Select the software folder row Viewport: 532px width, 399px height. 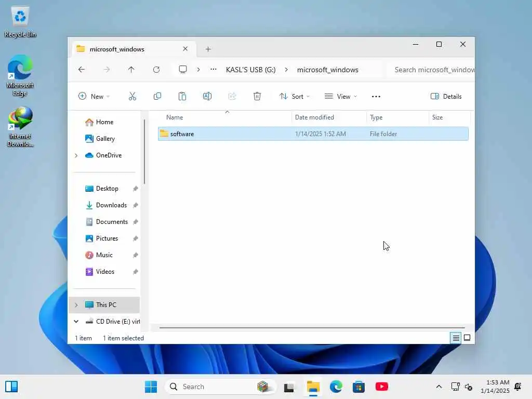313,134
